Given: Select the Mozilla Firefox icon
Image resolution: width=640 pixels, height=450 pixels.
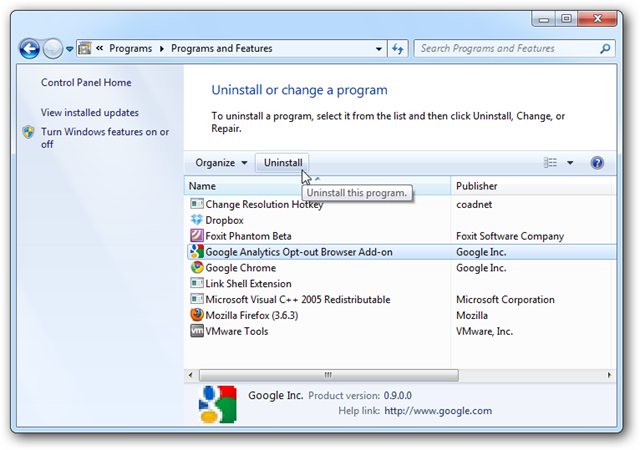Looking at the screenshot, I should [197, 315].
